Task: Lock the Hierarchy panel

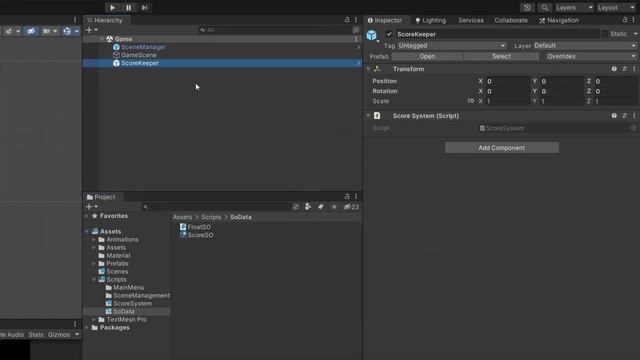Action: (x=347, y=20)
